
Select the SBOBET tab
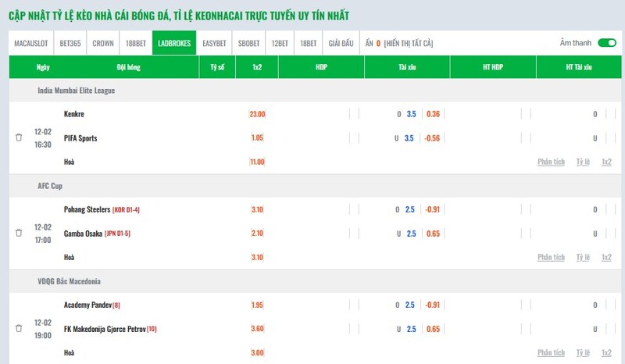[249, 44]
